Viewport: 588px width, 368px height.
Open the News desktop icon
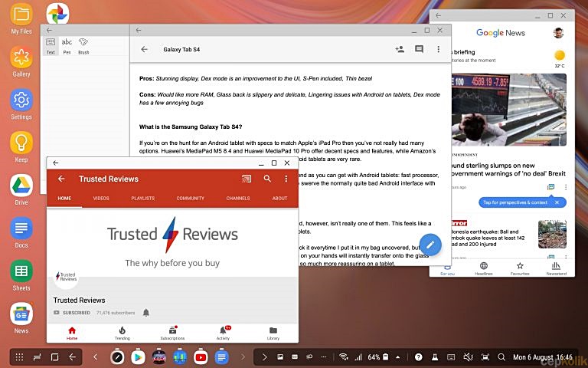click(21, 314)
